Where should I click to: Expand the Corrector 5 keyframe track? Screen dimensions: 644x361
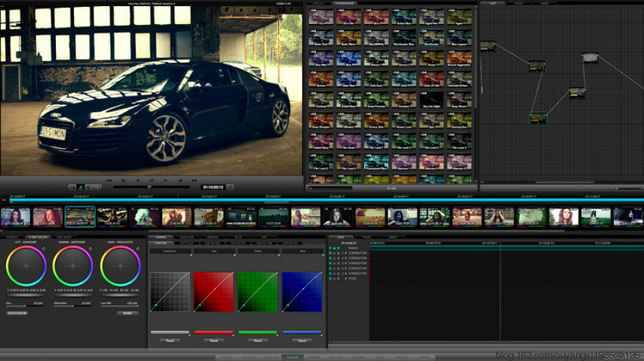tap(345, 274)
